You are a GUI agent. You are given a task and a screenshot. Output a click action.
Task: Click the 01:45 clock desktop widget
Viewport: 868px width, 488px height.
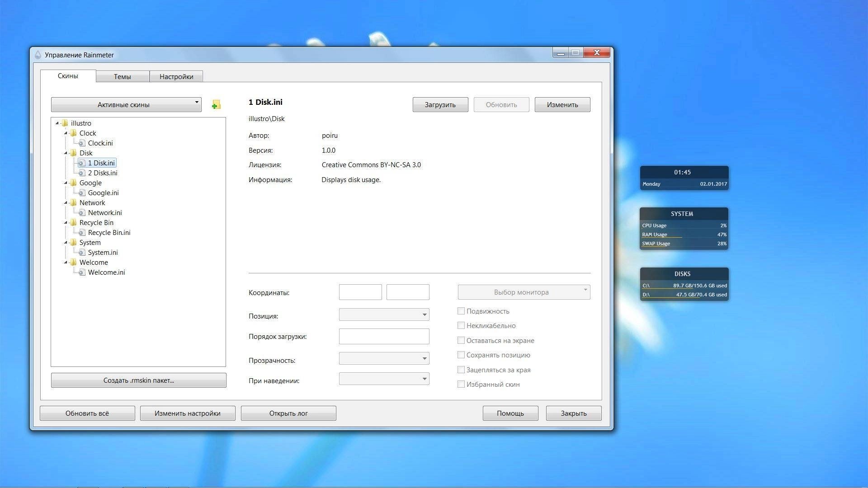(684, 178)
